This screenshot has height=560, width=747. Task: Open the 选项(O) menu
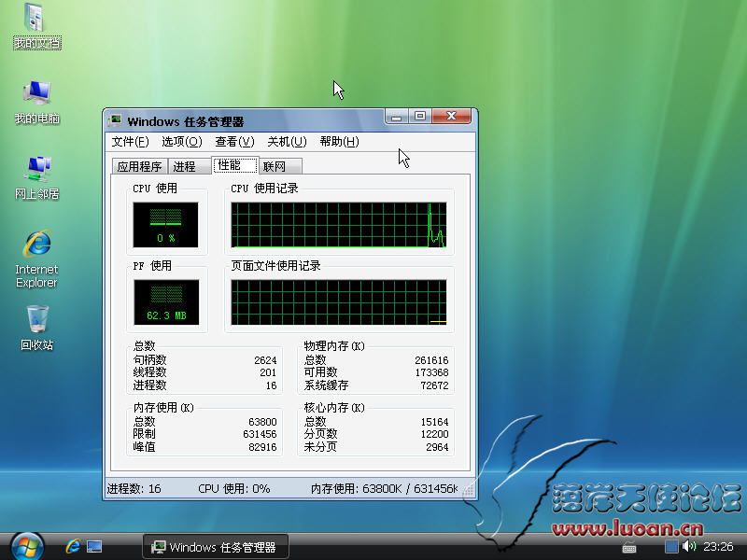181,142
